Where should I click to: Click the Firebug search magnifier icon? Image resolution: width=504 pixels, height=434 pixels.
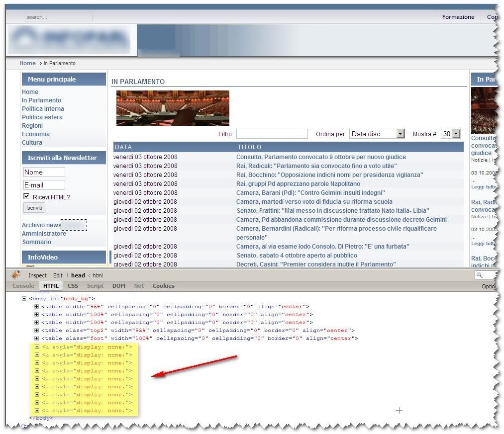coord(479,275)
